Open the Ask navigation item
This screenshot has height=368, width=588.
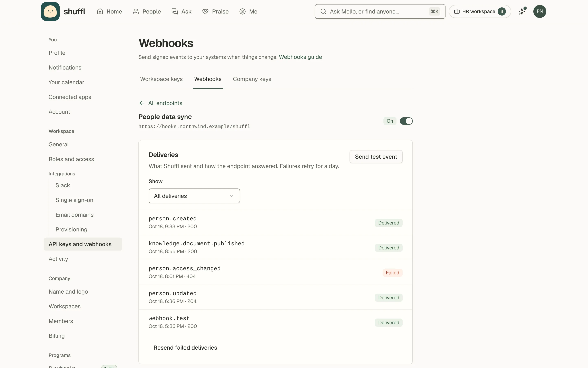pos(181,11)
